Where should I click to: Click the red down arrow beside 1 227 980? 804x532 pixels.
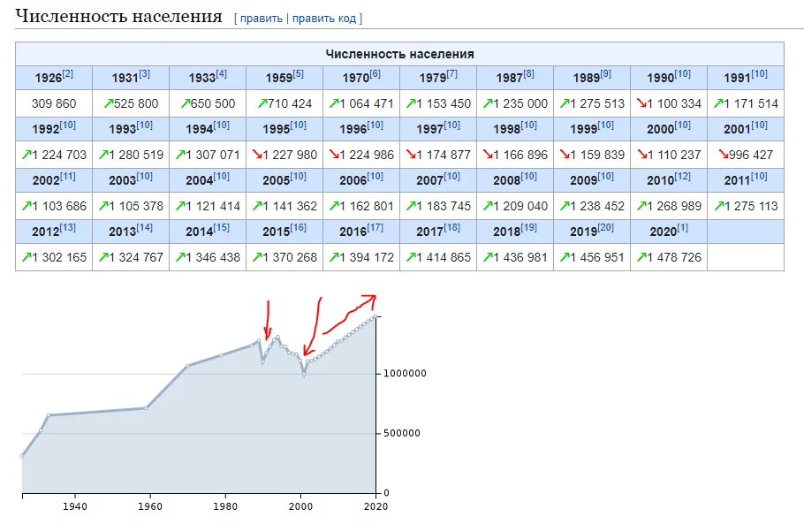click(x=256, y=155)
